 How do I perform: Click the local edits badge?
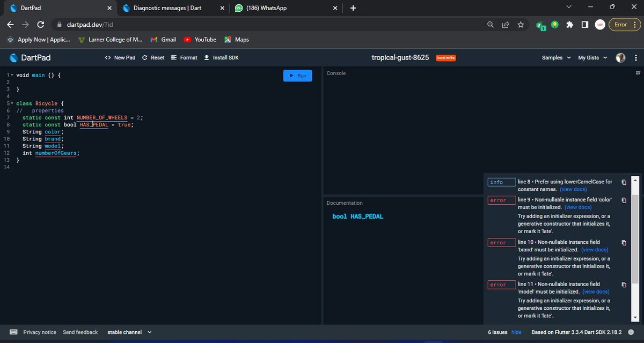(x=445, y=57)
